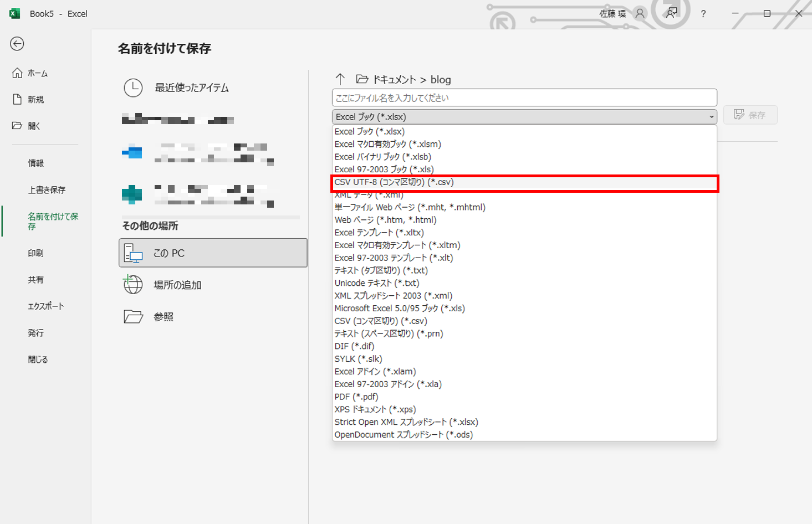Click the file name input field
812x524 pixels.
coord(524,97)
